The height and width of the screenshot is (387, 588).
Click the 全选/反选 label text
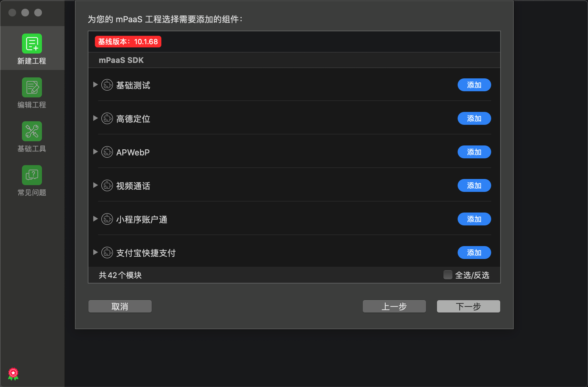pyautogui.click(x=472, y=275)
